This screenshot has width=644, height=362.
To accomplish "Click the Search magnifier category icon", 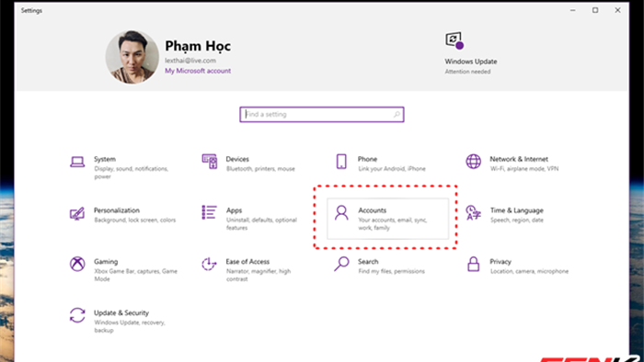I will tap(341, 264).
